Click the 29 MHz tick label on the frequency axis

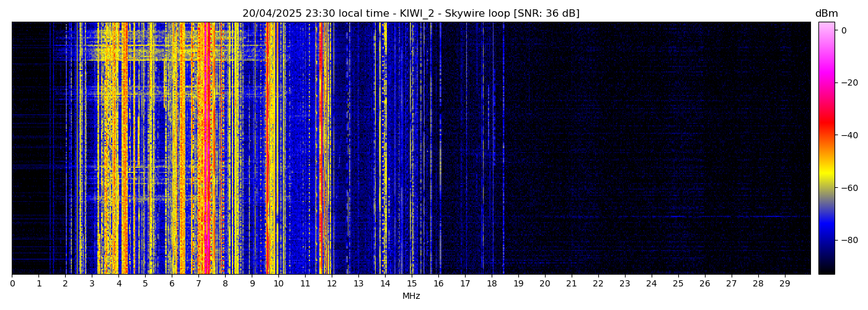(x=785, y=284)
